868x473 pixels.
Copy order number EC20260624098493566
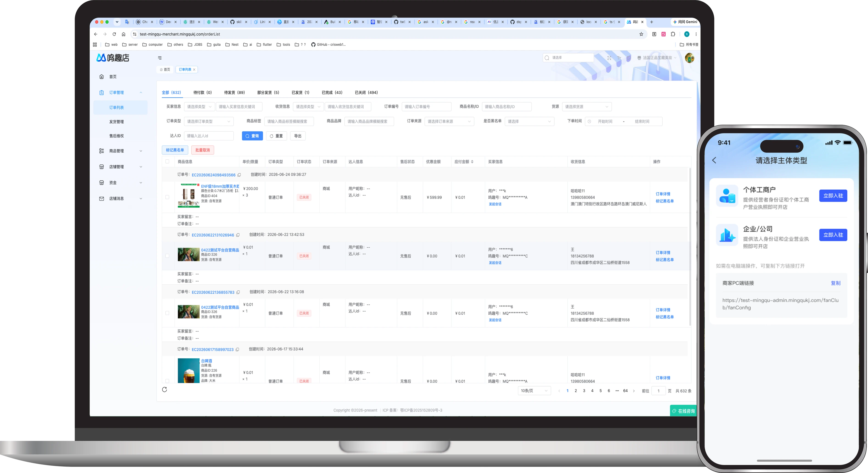(239, 175)
